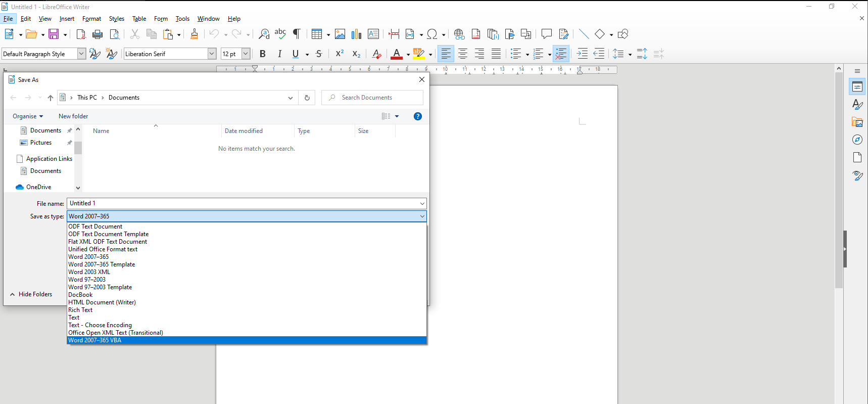
Task: Open the sidebar Navigator compass icon
Action: coord(857,140)
